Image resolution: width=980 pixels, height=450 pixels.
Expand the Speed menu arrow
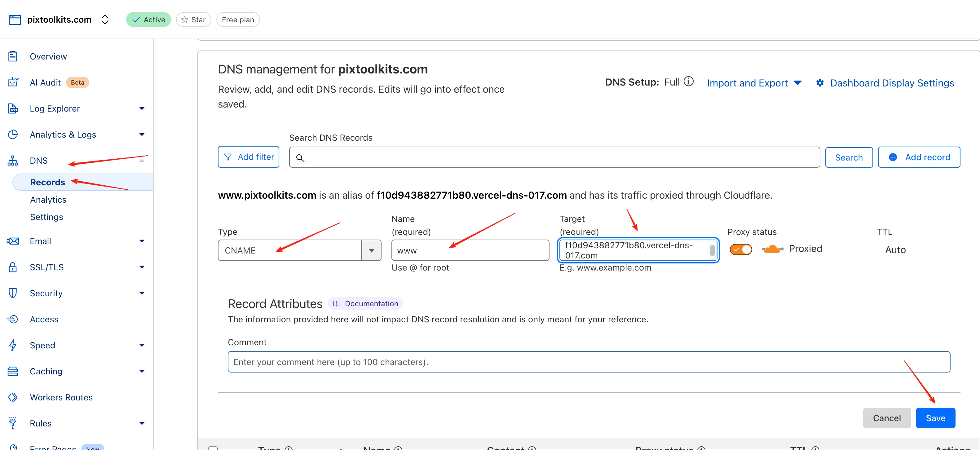coord(142,345)
